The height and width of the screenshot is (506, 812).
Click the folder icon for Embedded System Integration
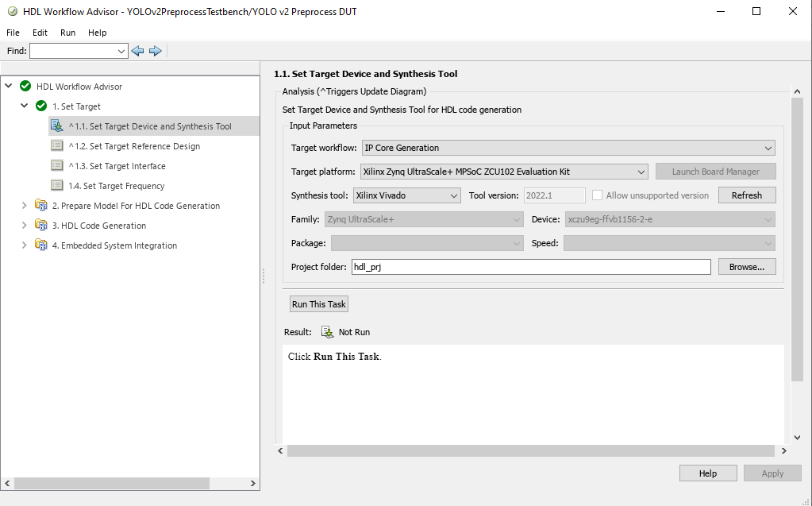point(41,245)
